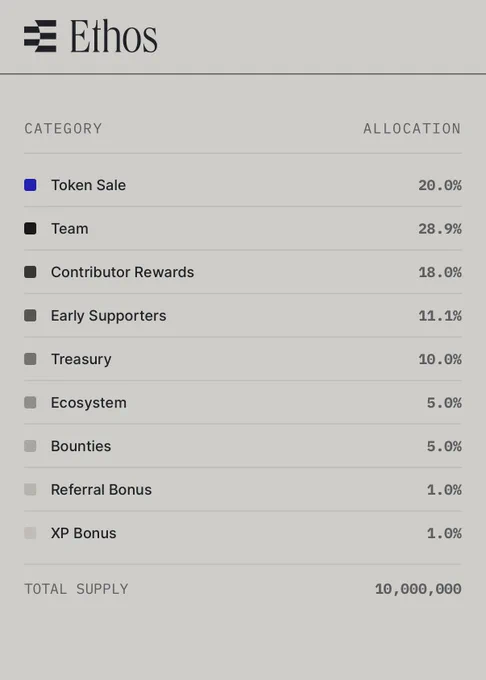The height and width of the screenshot is (680, 486).
Task: Click the 10,000,000 total supply value
Action: point(418,589)
